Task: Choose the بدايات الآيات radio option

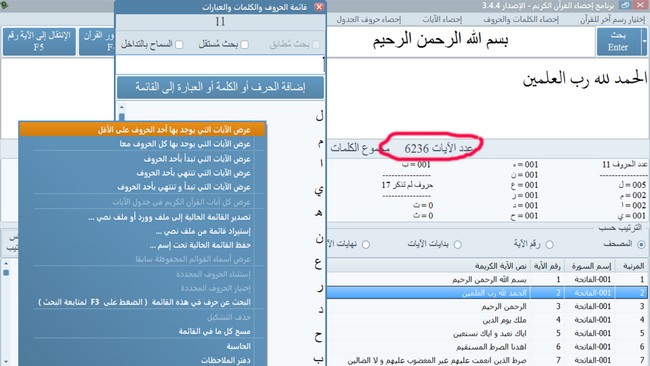Action: tap(457, 245)
